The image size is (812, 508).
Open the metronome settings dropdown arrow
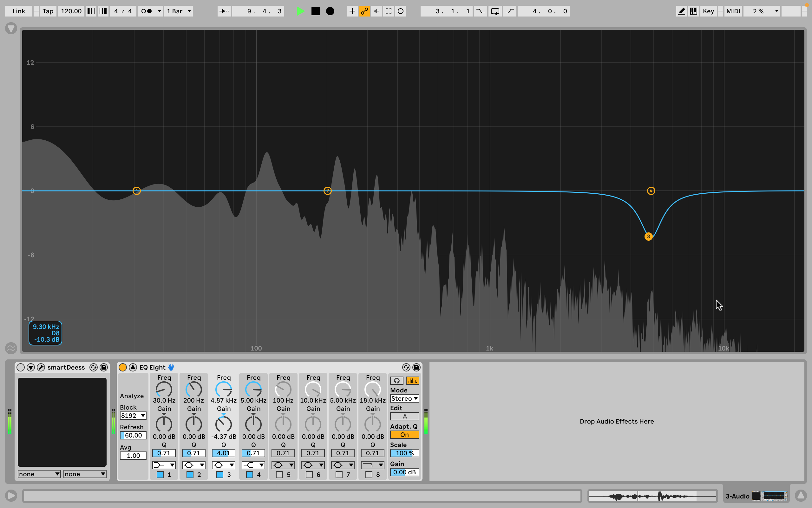point(159,11)
